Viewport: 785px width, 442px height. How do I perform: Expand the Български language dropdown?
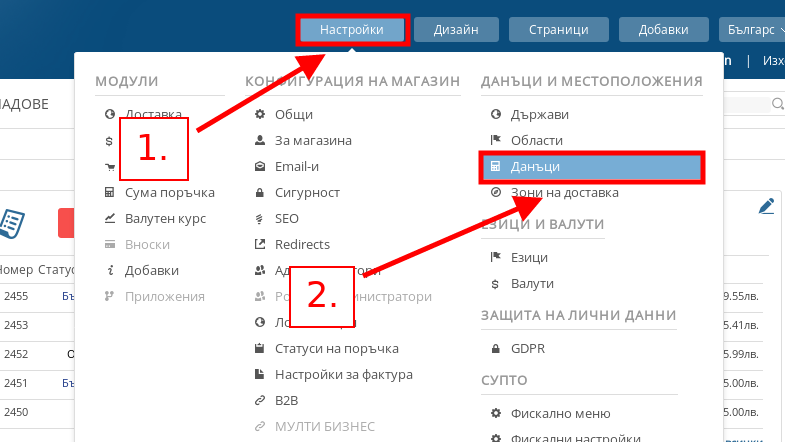(750, 30)
